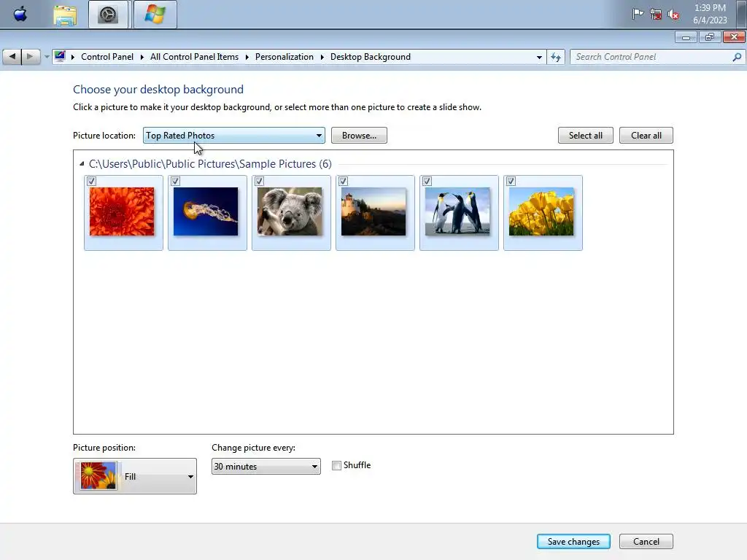This screenshot has width=747, height=560.
Task: Click the Control Panel icon in address bar
Action: click(60, 56)
